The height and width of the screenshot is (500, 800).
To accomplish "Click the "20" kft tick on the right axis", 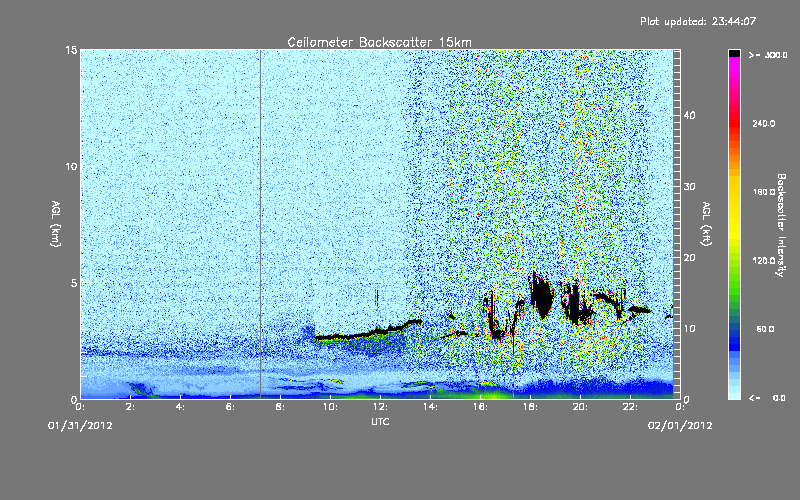I will (x=689, y=258).
